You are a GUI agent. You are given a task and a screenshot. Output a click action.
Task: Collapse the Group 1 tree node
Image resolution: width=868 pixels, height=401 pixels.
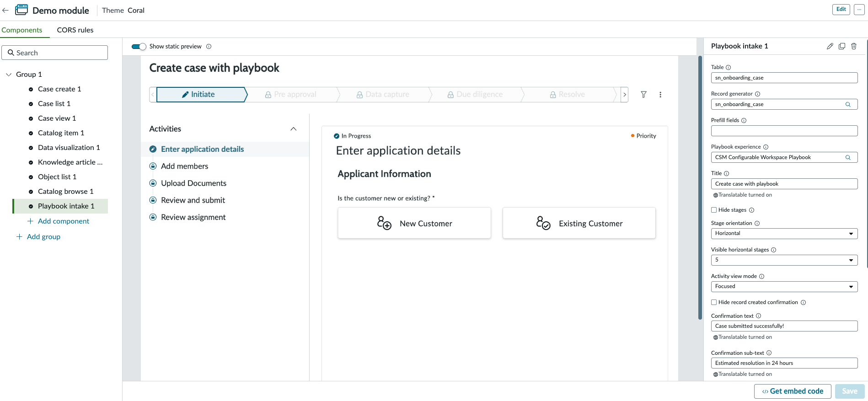tap(9, 75)
